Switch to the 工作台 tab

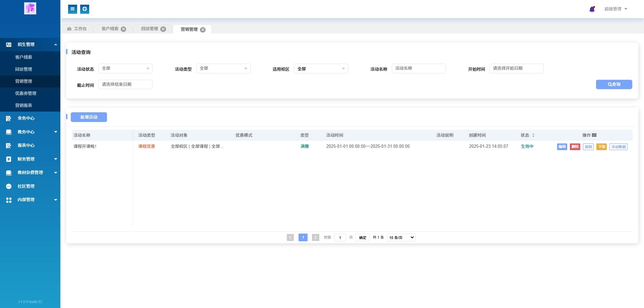click(x=77, y=29)
